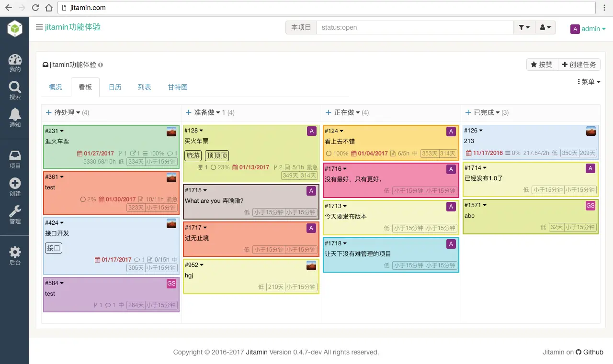
Task: Click the browser home icon
Action: 48,8
